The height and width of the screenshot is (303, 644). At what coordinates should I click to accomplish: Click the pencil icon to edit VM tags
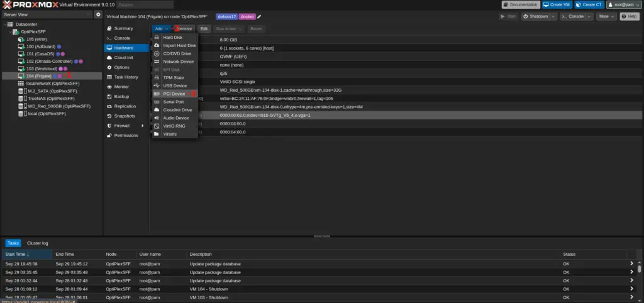pyautogui.click(x=259, y=16)
